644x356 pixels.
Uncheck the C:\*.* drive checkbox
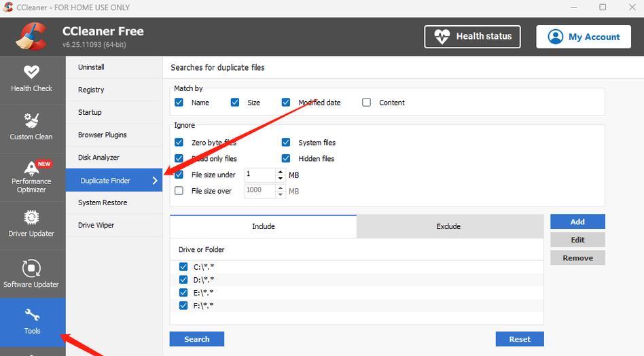pyautogui.click(x=183, y=267)
